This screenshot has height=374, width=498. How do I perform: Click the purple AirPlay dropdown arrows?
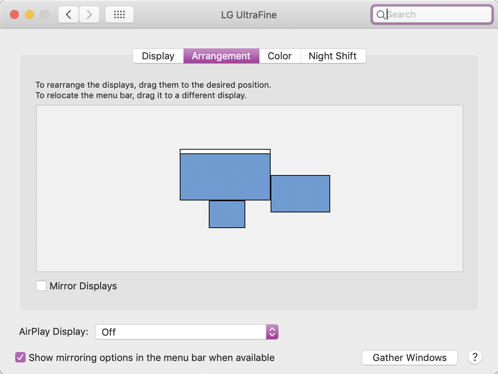272,332
